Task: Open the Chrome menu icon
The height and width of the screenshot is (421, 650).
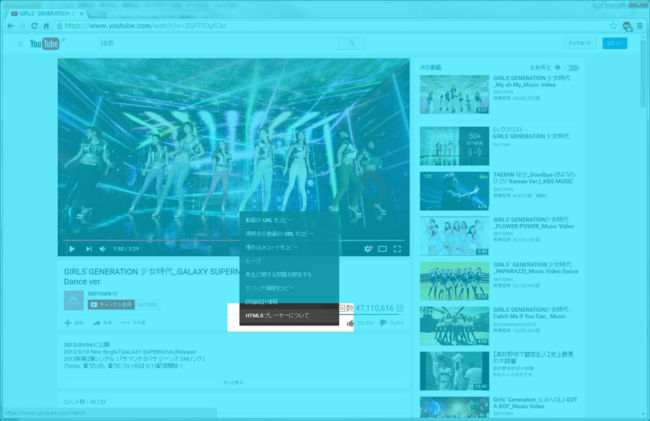Action: [640, 26]
